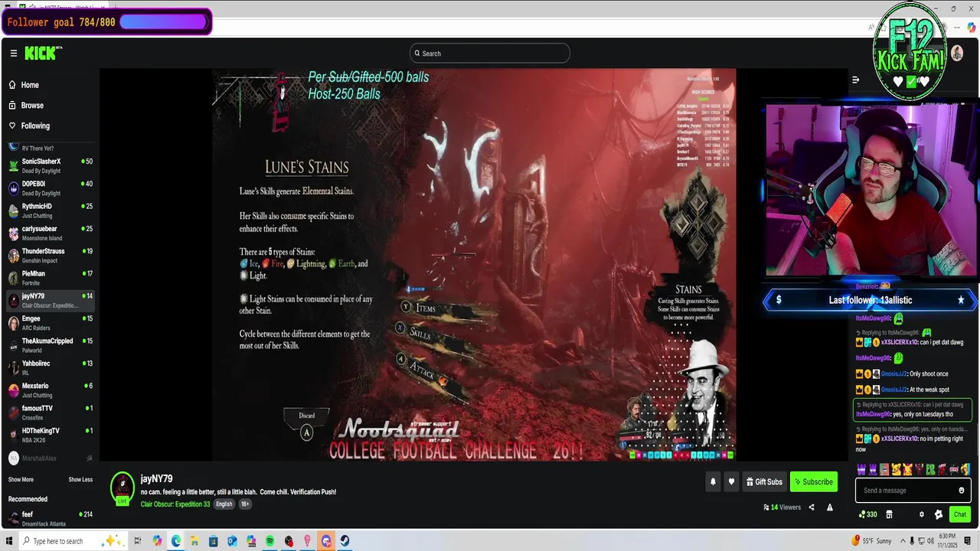The height and width of the screenshot is (551, 980).
Task: Open carlysuebear channel in sidebar
Action: tap(50, 233)
